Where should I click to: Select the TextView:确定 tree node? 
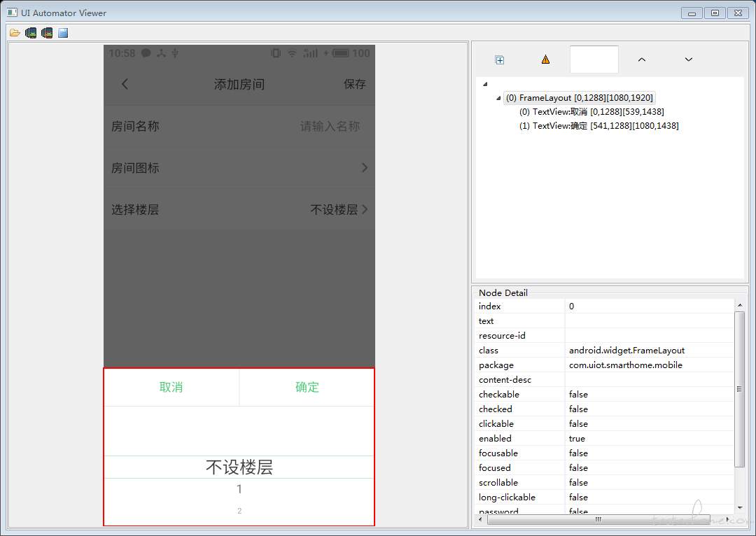(598, 126)
